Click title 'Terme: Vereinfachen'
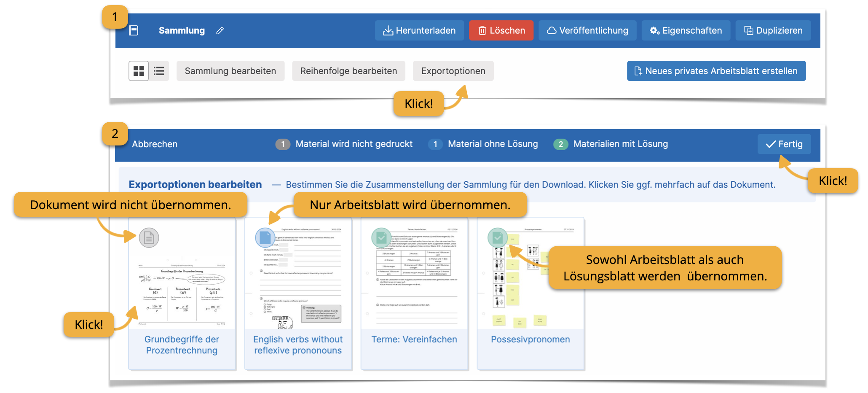The height and width of the screenshot is (393, 868). click(414, 339)
